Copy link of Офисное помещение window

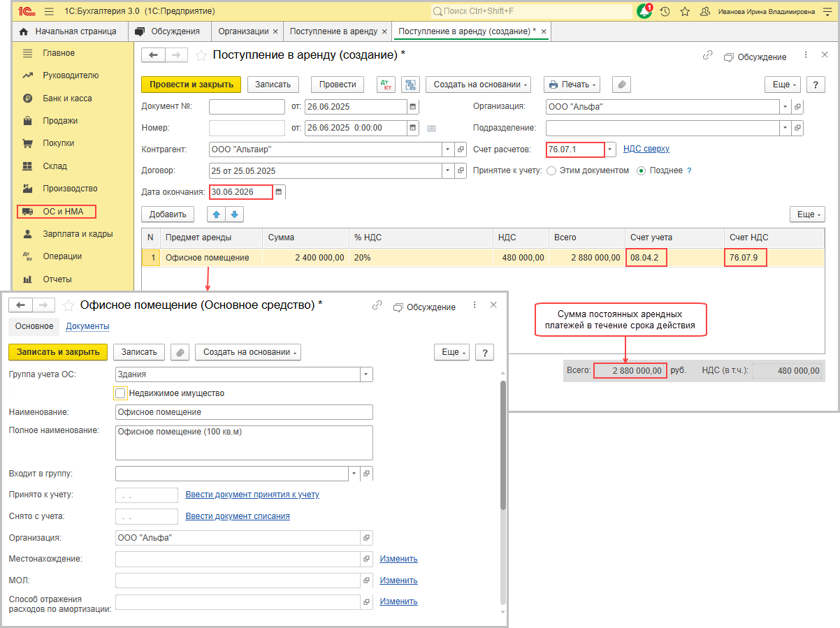pyautogui.click(x=377, y=305)
